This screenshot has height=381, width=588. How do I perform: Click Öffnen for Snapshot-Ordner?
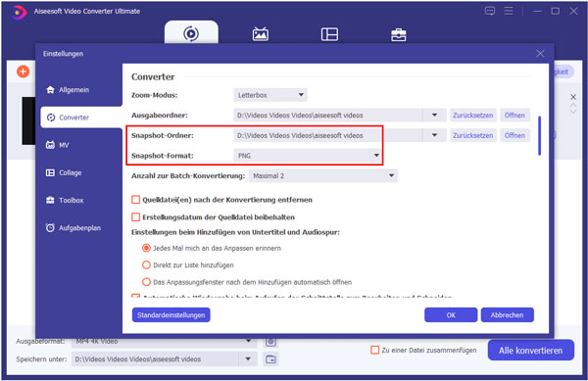click(x=514, y=135)
